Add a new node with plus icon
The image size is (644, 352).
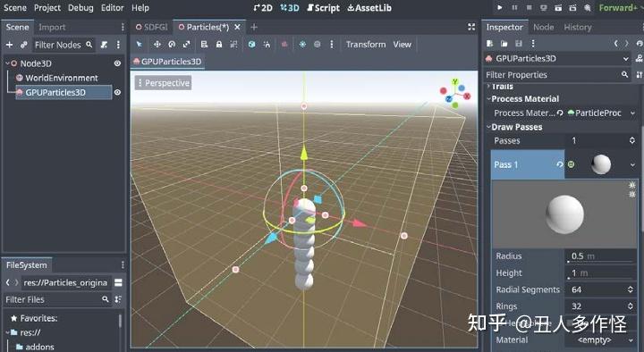click(x=10, y=45)
